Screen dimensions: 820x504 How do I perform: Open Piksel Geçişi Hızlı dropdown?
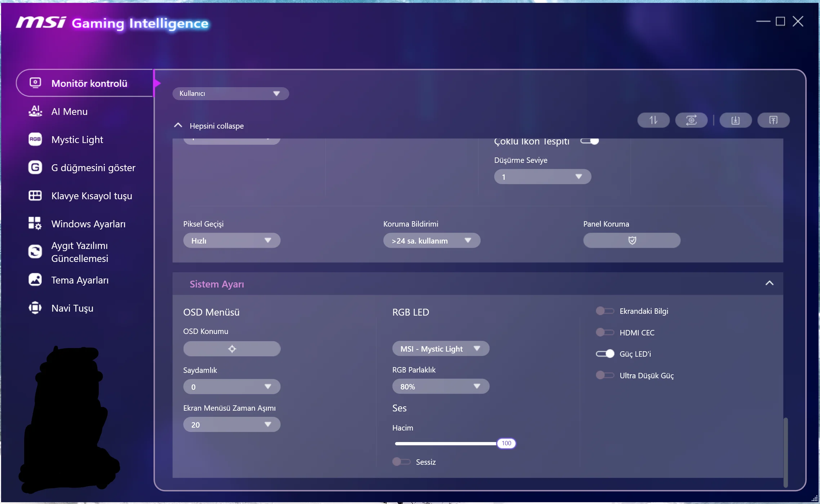(x=232, y=240)
